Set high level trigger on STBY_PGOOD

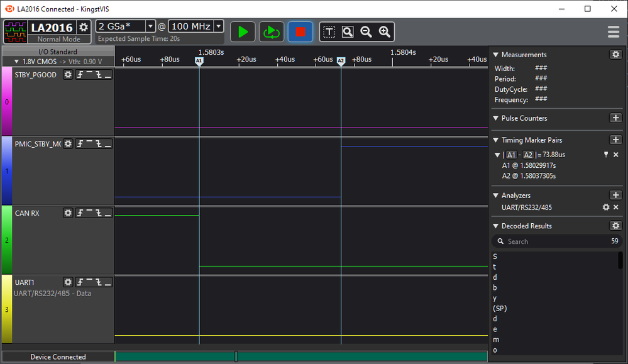coord(89,74)
